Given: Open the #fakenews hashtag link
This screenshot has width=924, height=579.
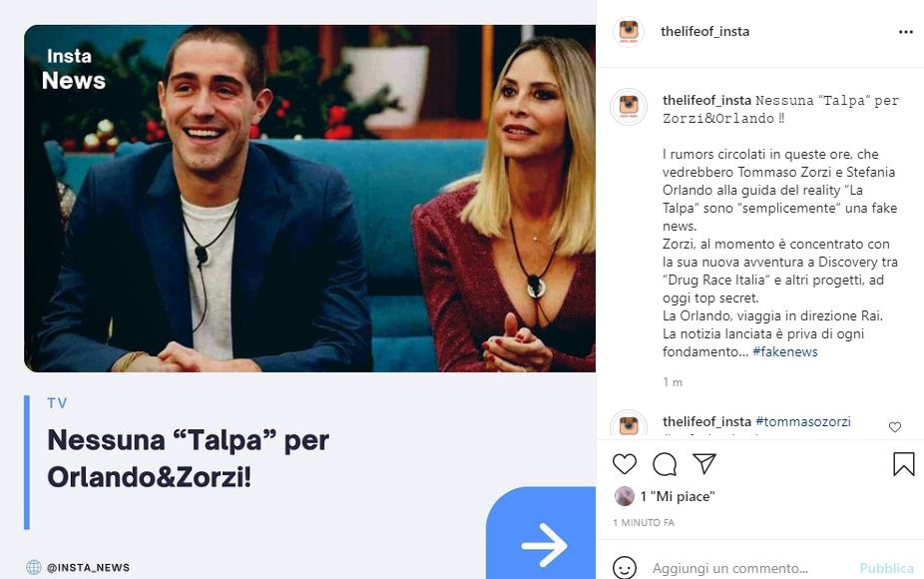Looking at the screenshot, I should (785, 352).
